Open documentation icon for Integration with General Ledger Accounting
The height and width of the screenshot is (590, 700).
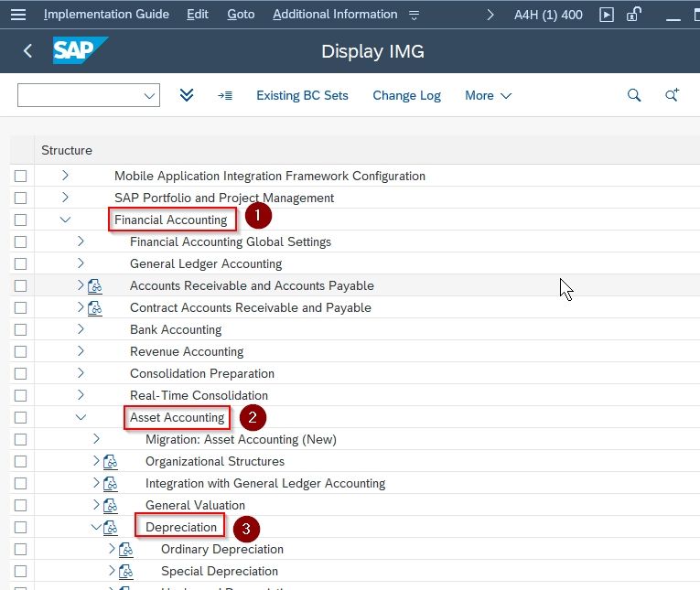pyautogui.click(x=111, y=483)
